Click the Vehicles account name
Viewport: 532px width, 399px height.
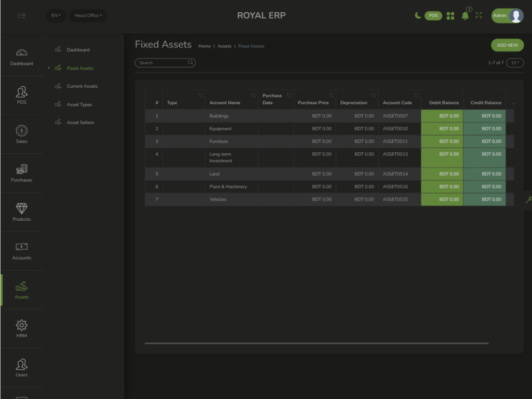tap(218, 199)
